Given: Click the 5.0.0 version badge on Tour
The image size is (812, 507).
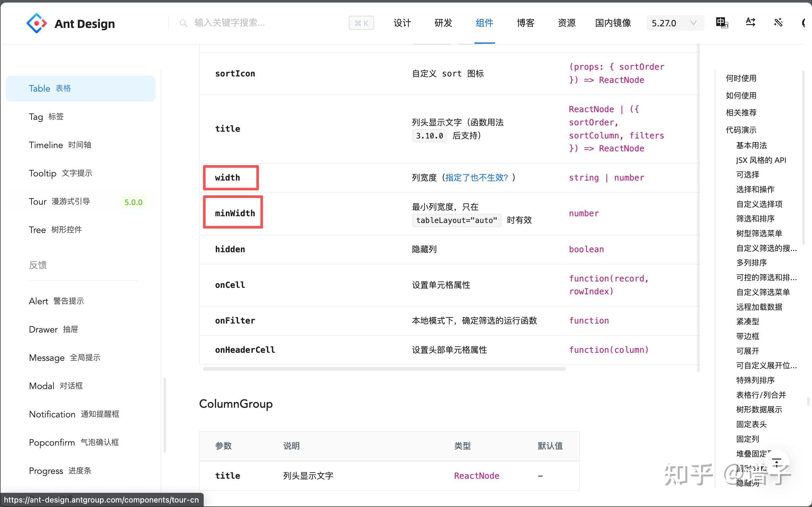Looking at the screenshot, I should pyautogui.click(x=133, y=202).
